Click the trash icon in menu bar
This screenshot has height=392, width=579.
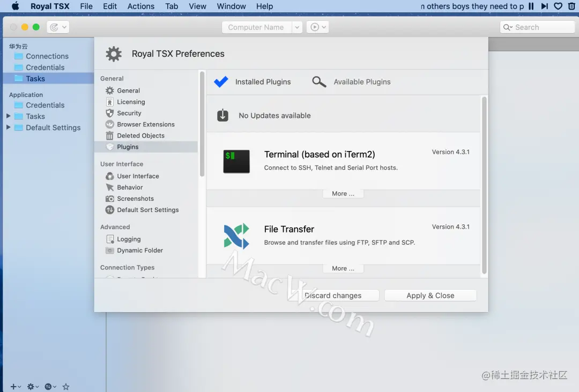coord(571,6)
